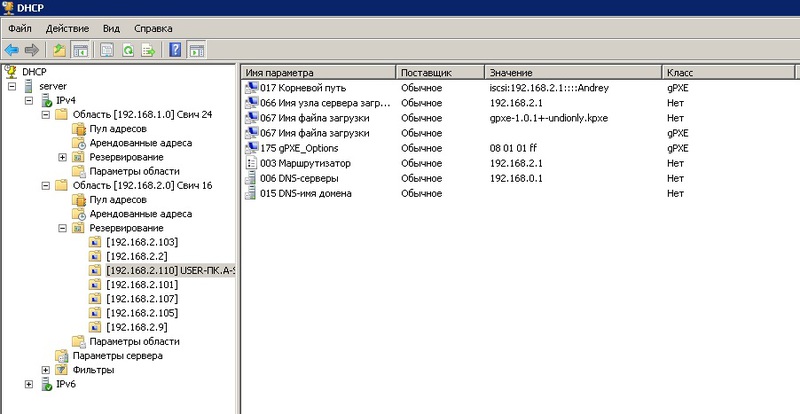Expand the Фильтры node
The image size is (800, 414).
(x=46, y=370)
